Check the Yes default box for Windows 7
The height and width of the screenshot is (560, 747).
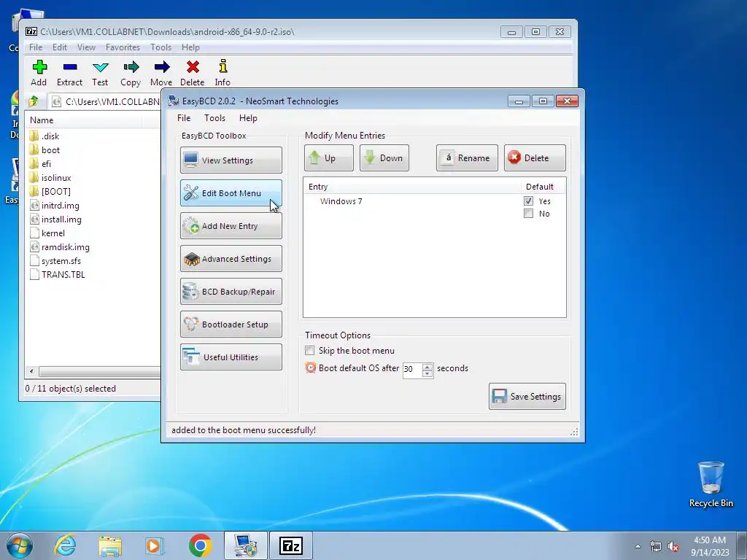click(x=528, y=201)
